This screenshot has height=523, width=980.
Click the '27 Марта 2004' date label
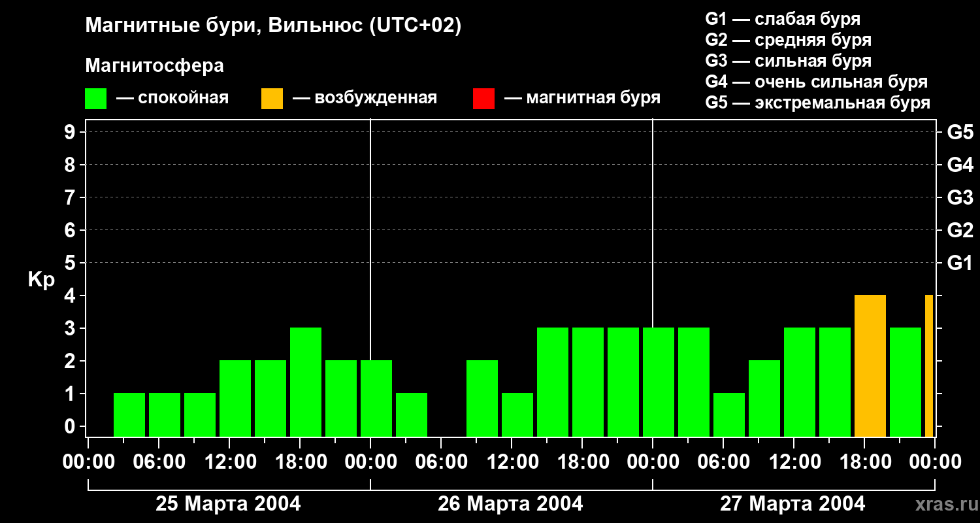coord(792,504)
